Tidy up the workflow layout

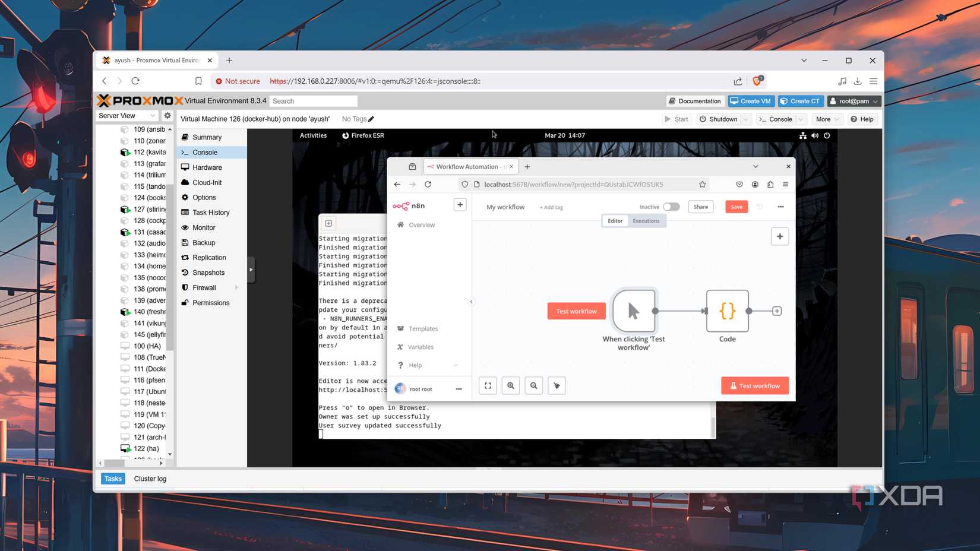(x=557, y=385)
